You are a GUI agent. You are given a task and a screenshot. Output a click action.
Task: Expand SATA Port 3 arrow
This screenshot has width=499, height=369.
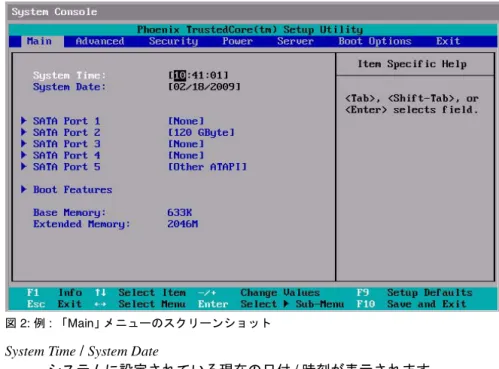click(24, 144)
